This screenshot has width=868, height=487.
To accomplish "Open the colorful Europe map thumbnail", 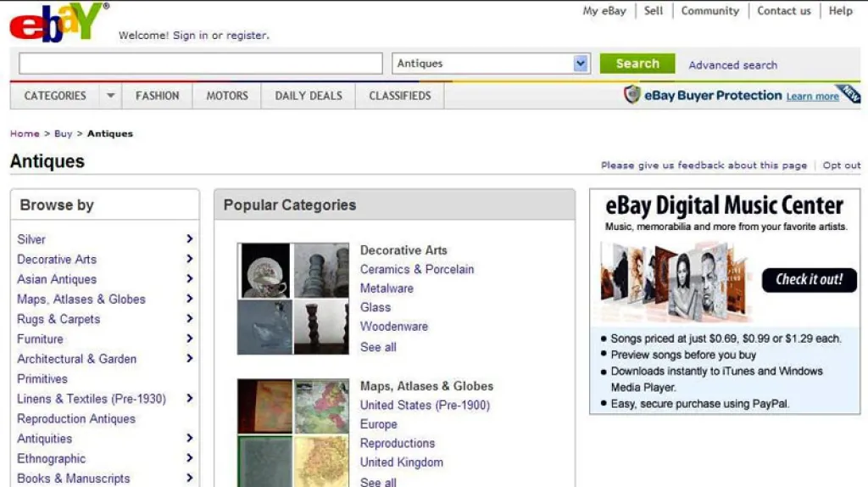I will pyautogui.click(x=321, y=406).
